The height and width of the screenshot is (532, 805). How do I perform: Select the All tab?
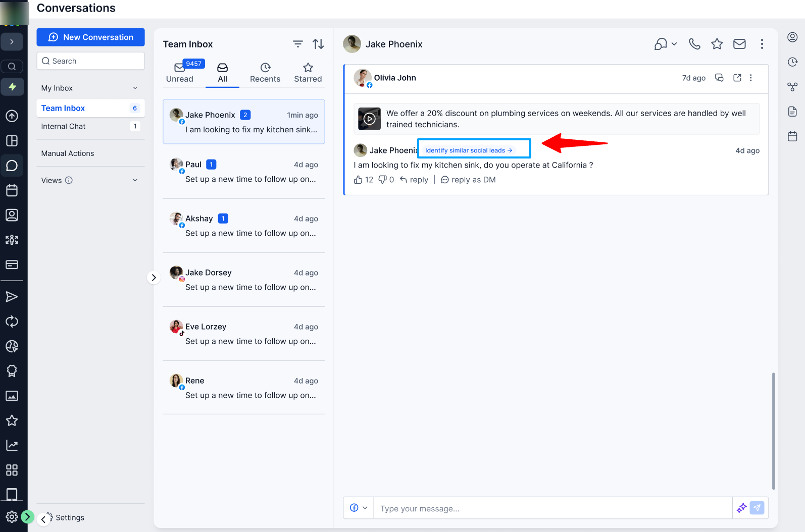[x=222, y=73]
